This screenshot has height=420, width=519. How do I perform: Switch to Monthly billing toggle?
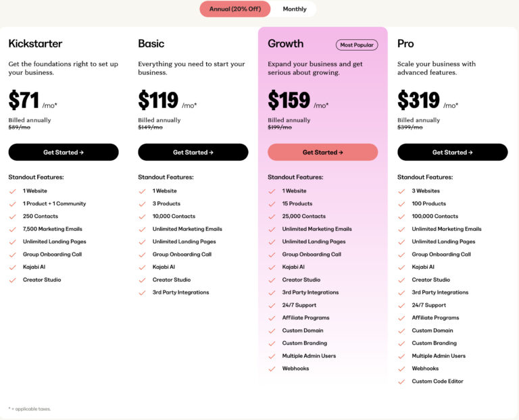coord(294,9)
